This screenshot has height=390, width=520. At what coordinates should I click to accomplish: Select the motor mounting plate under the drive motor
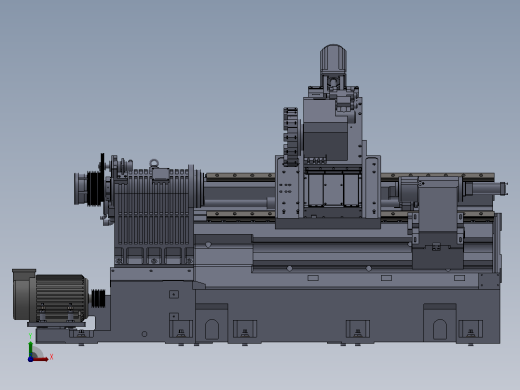[57, 324]
